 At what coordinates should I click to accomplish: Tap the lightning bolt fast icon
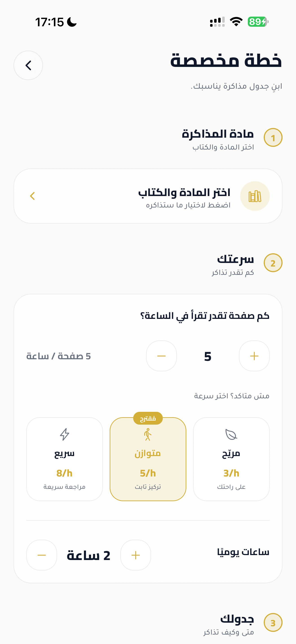click(x=65, y=434)
